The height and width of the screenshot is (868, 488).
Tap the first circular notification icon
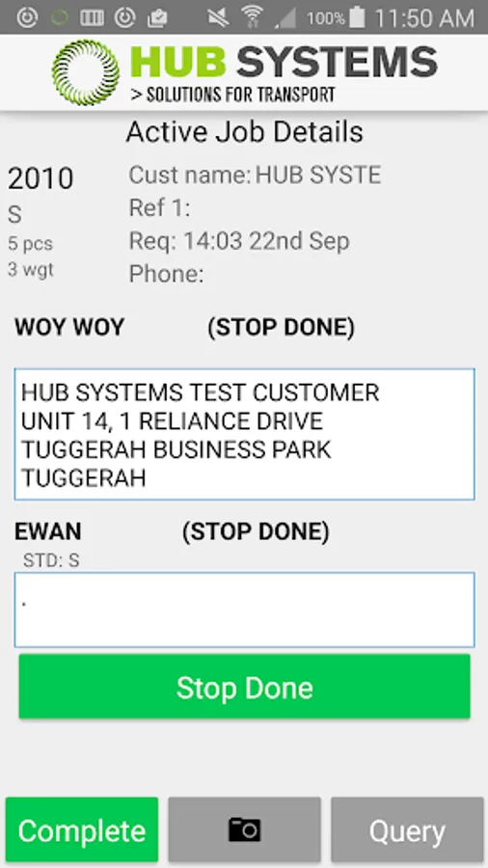27,17
